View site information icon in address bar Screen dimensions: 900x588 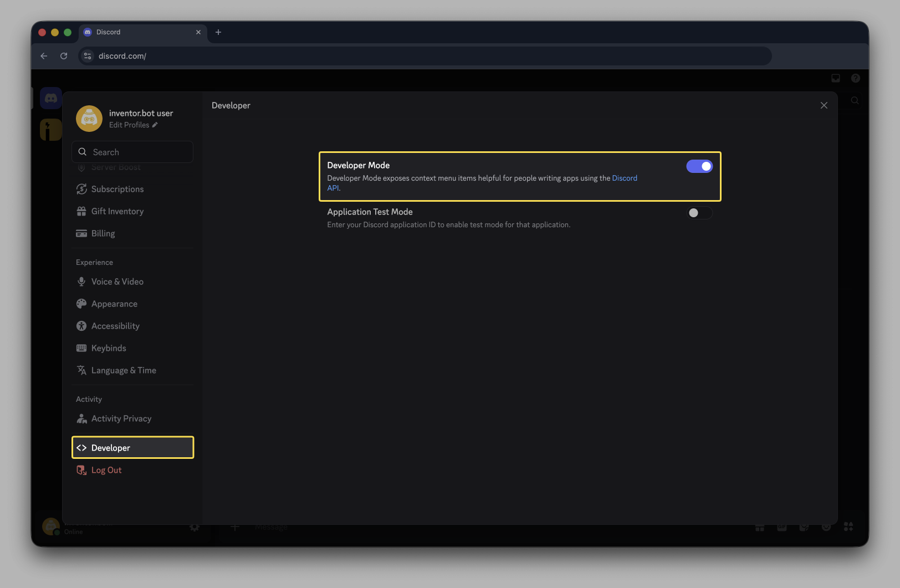(88, 56)
